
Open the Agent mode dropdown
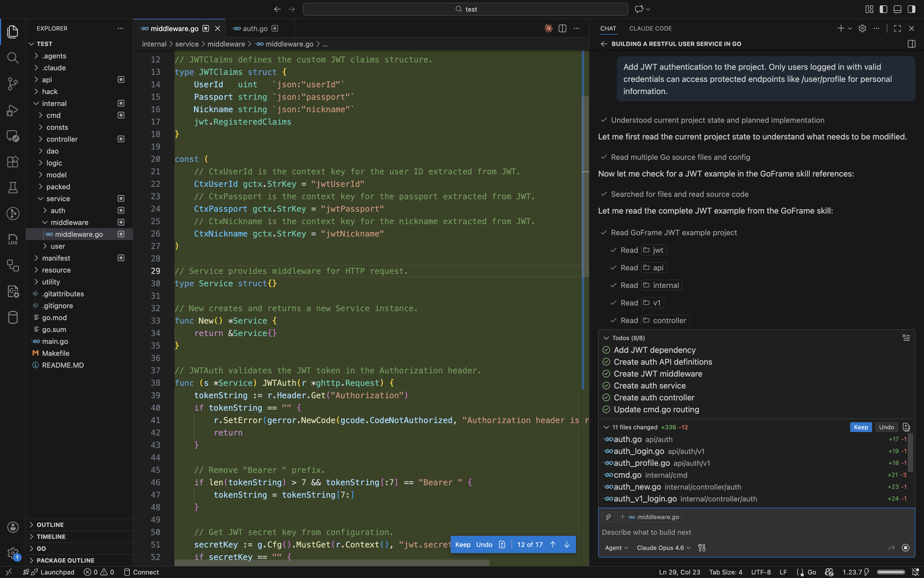click(617, 548)
